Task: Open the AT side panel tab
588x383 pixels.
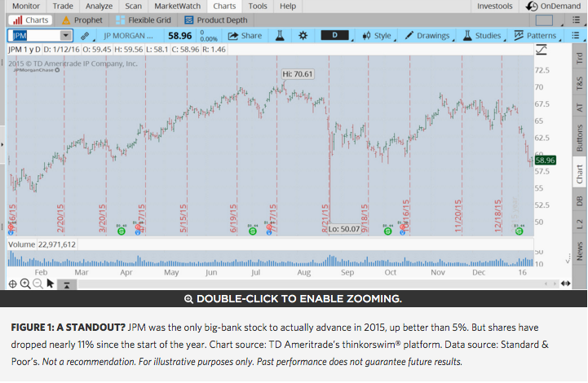Action: tap(580, 108)
